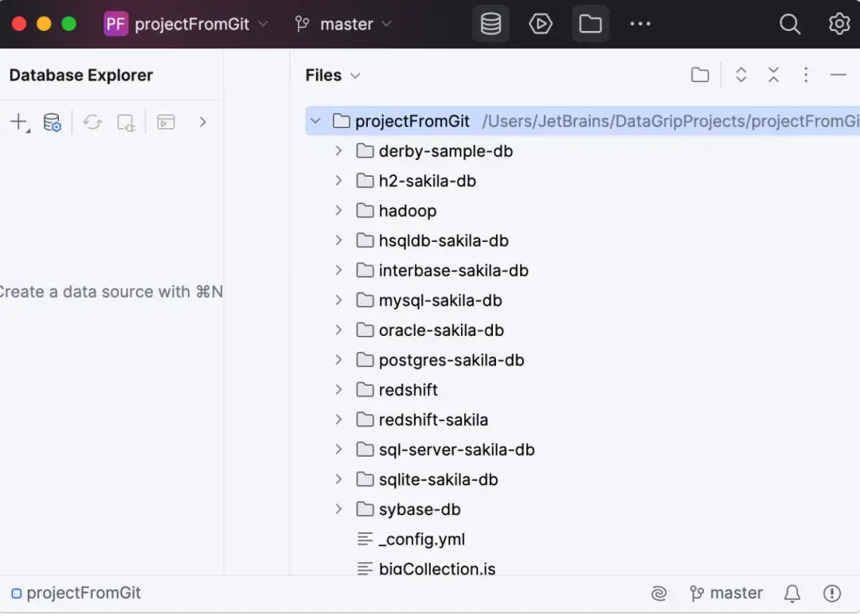
Task: Open the AI Assistant swirl icon in status bar
Action: (x=659, y=593)
